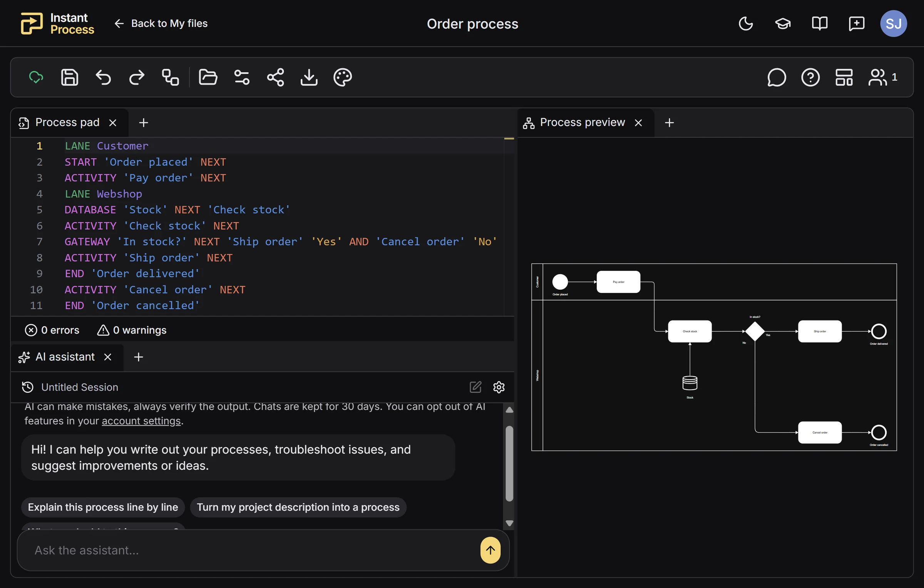
Task: Choose 'Turn my project description into a process'
Action: 298,507
